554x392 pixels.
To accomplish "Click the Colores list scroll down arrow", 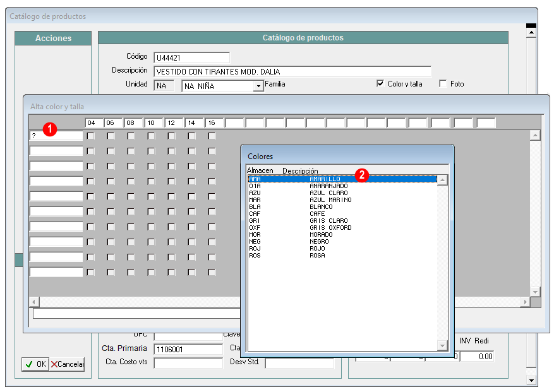I will [x=442, y=345].
